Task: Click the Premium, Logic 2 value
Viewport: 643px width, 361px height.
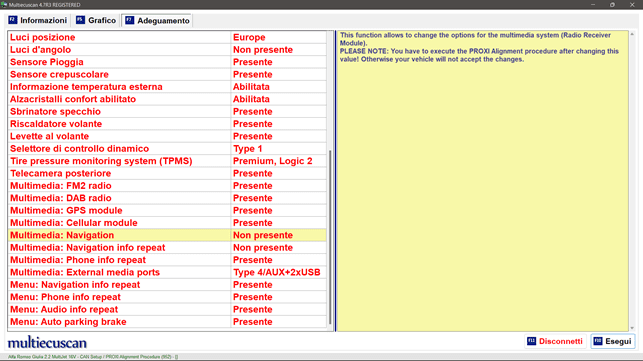Action: click(278, 161)
